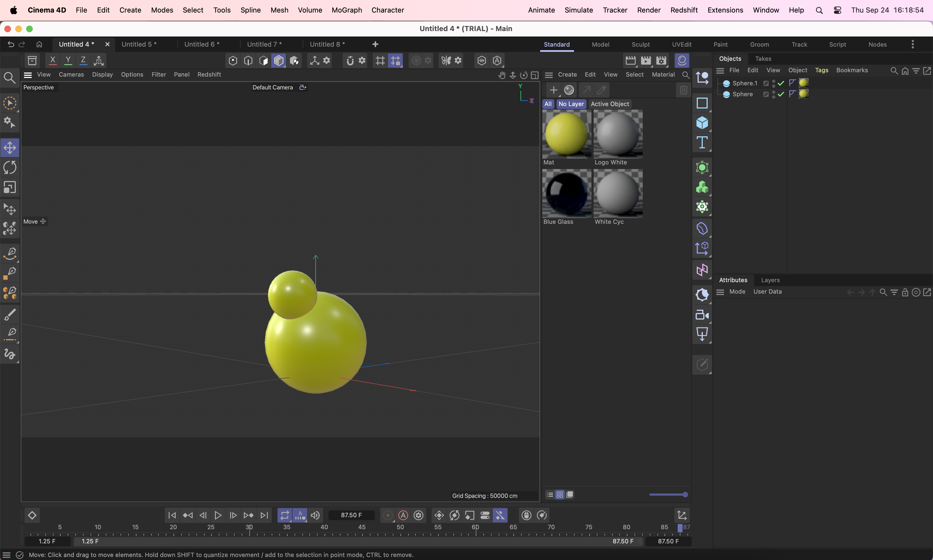This screenshot has width=933, height=560.
Task: Create a Text spline object
Action: (702, 143)
